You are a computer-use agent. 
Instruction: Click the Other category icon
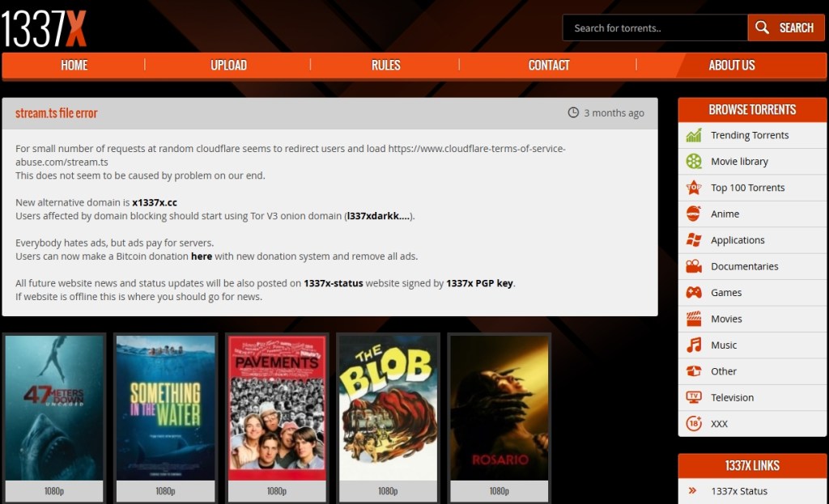pyautogui.click(x=693, y=371)
